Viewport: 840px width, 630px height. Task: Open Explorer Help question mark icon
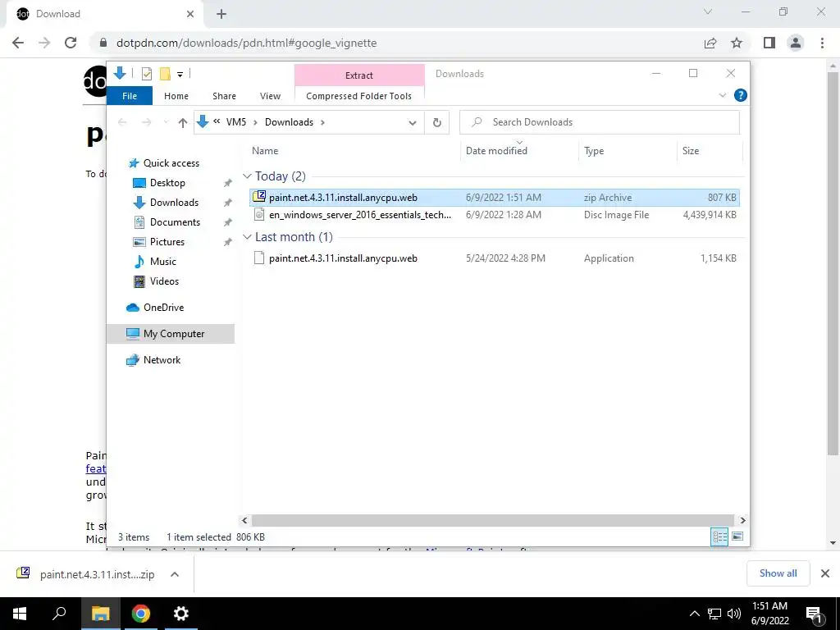(x=741, y=95)
